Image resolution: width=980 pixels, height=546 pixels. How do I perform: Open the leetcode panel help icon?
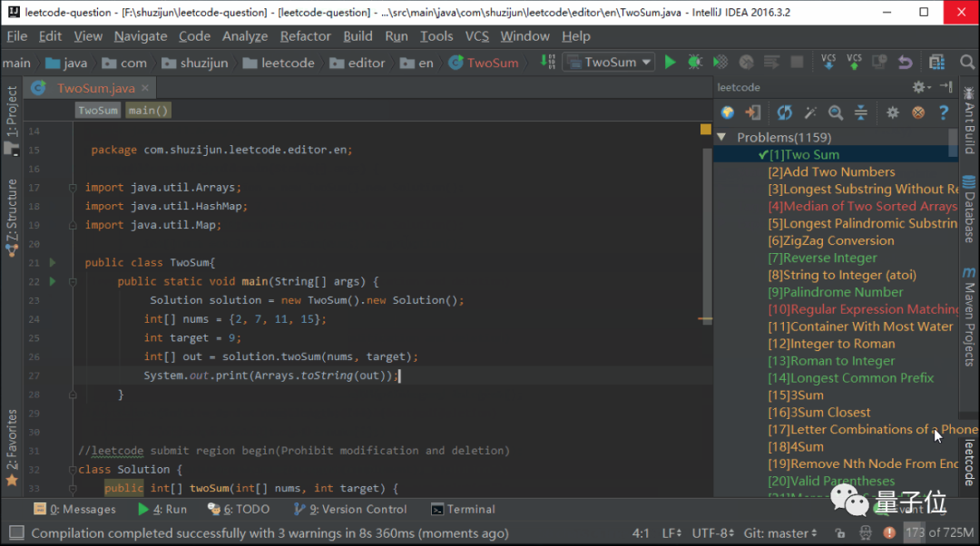click(944, 112)
